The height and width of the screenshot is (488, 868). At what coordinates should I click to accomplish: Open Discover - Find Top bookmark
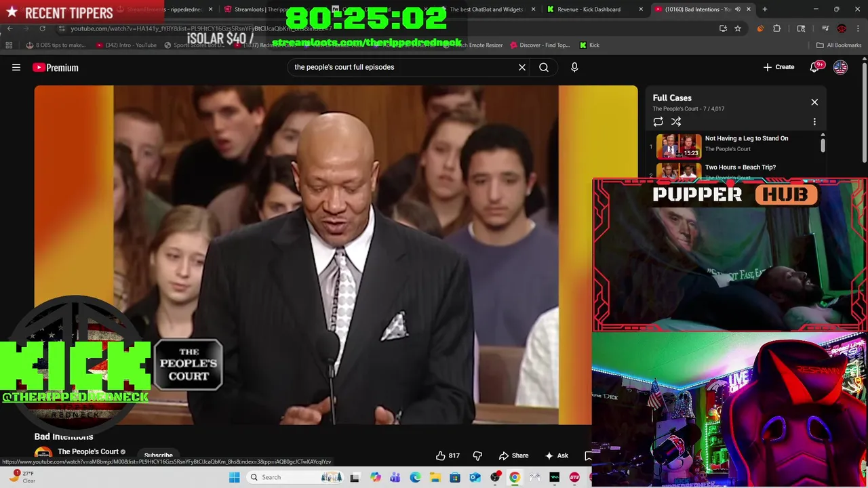click(539, 45)
